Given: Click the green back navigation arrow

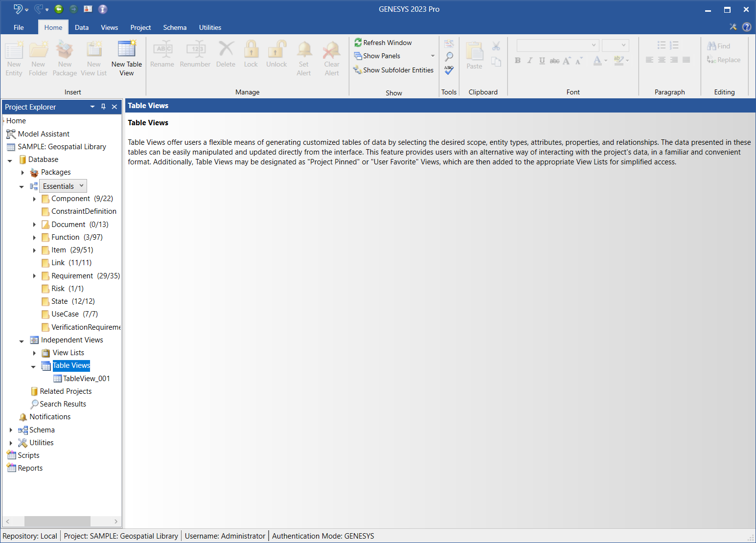Looking at the screenshot, I should pyautogui.click(x=59, y=9).
